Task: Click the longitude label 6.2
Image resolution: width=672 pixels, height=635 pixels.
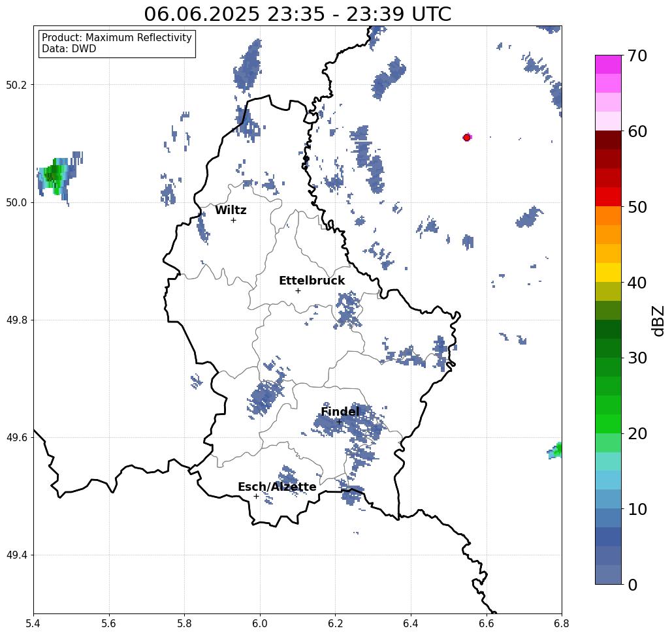Action: point(336,623)
